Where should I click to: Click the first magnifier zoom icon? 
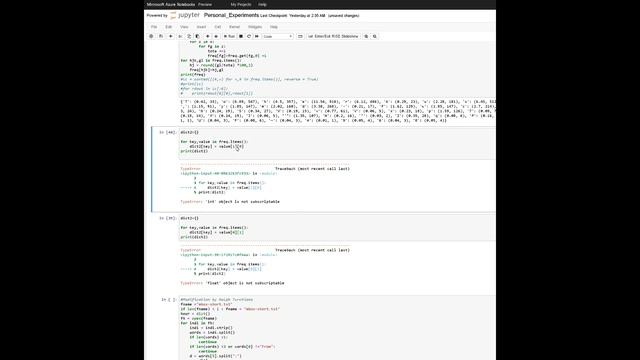click(366, 36)
